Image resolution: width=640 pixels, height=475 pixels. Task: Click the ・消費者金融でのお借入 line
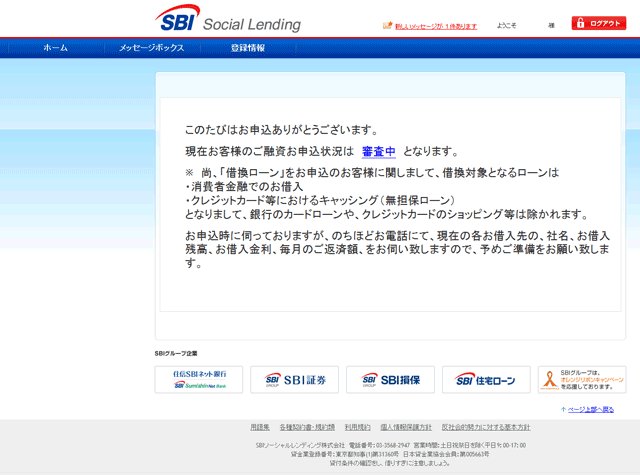click(244, 187)
